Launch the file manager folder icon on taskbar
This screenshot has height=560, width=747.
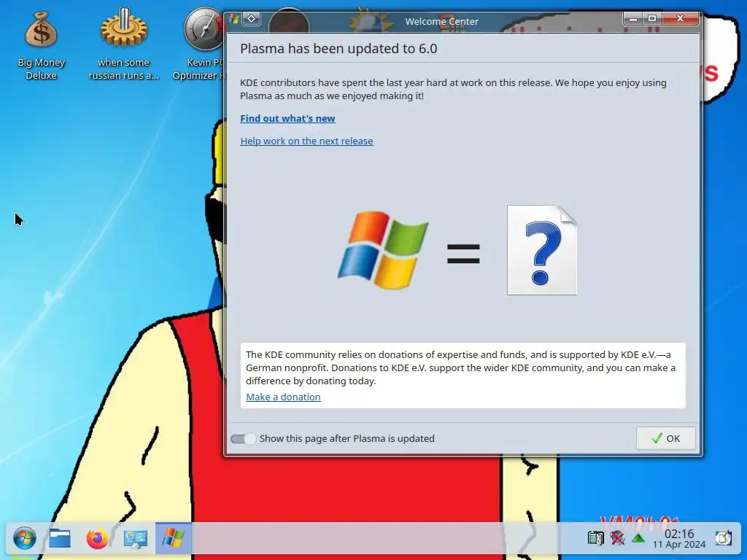[60, 539]
